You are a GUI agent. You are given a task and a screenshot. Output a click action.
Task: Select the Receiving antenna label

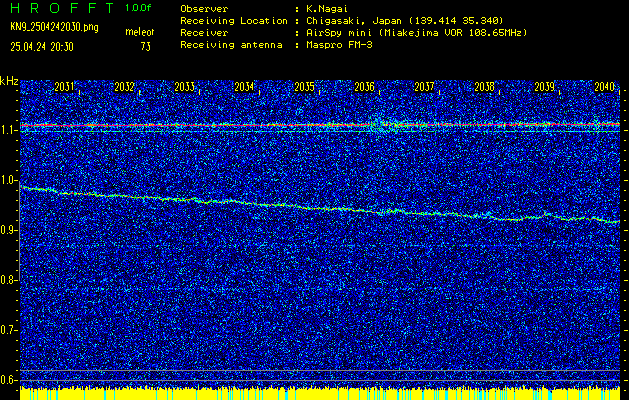231,45
